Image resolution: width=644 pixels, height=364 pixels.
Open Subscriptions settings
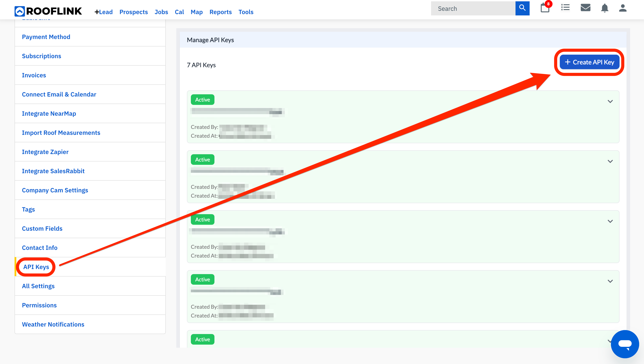[x=90, y=56]
